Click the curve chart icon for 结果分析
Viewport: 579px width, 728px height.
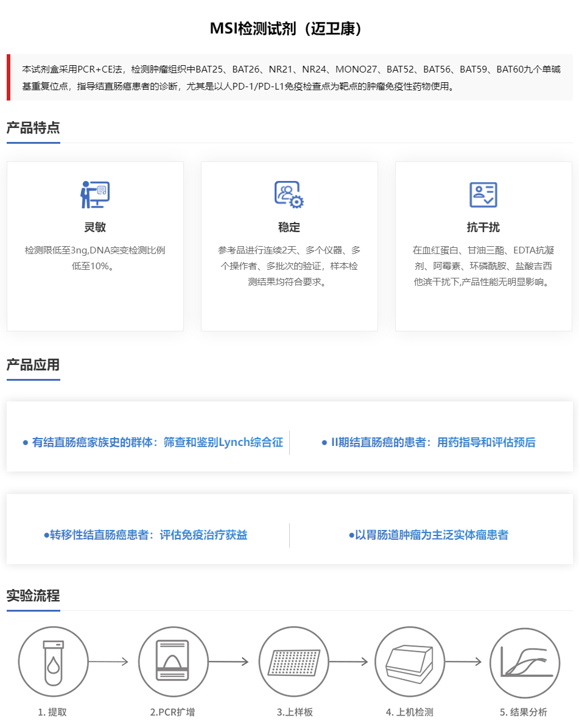(524, 662)
